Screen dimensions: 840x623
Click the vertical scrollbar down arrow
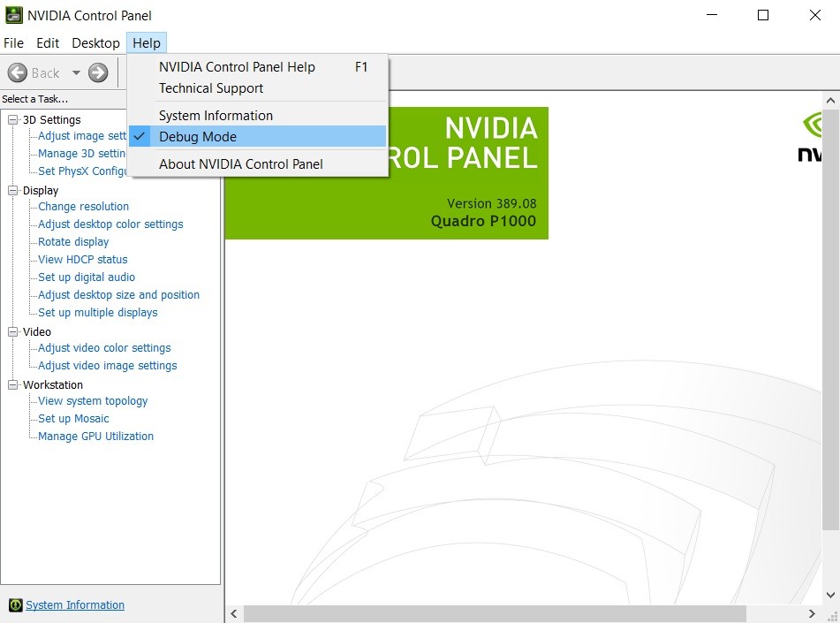(x=830, y=595)
